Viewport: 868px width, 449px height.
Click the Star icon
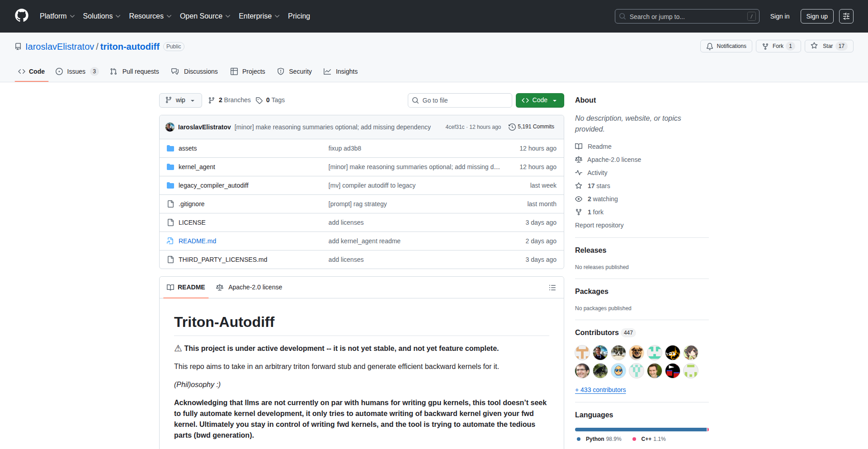(814, 46)
